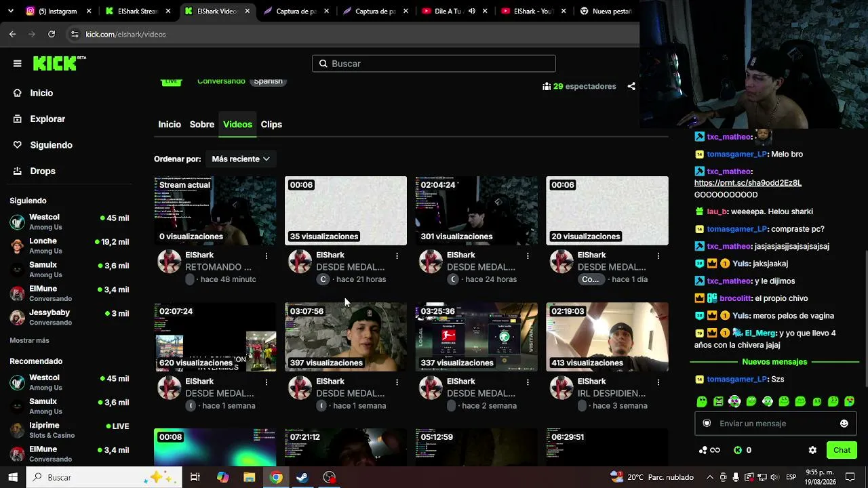The width and height of the screenshot is (868, 488).
Task: Switch to the ElShark Stream browser tab
Action: [x=137, y=11]
